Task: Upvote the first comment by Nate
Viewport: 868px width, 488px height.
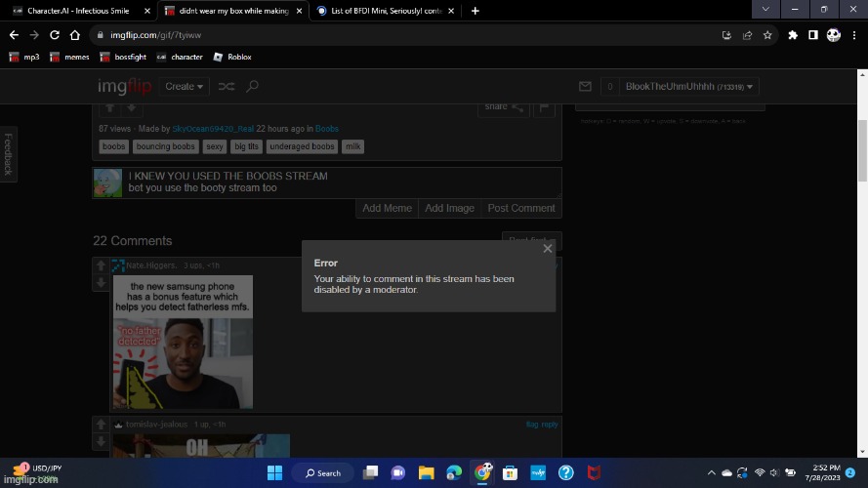Action: [101, 265]
